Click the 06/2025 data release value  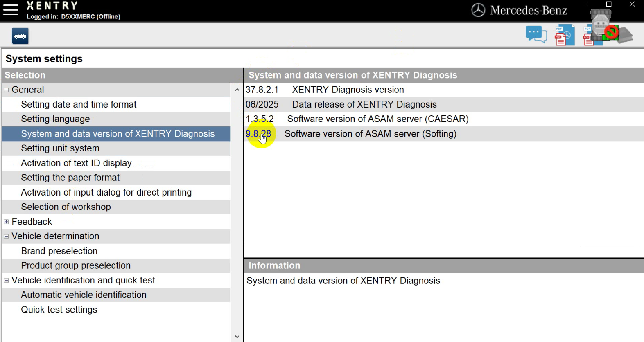point(262,104)
